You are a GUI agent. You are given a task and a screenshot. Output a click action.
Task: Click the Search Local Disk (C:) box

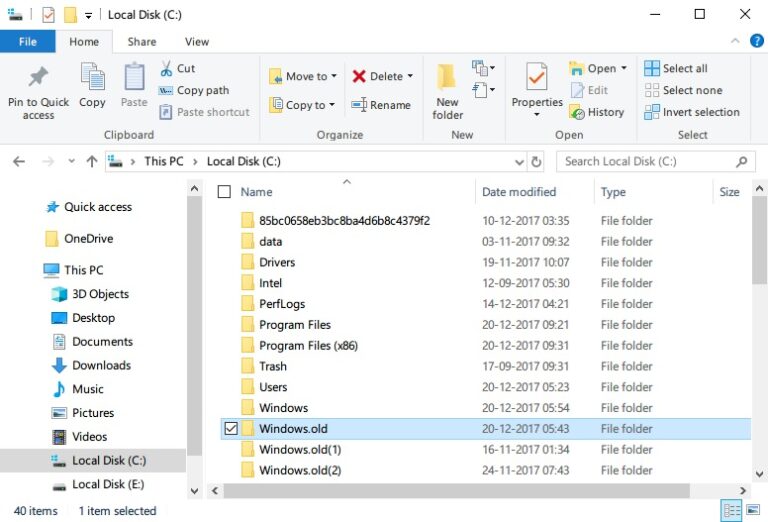coord(645,161)
